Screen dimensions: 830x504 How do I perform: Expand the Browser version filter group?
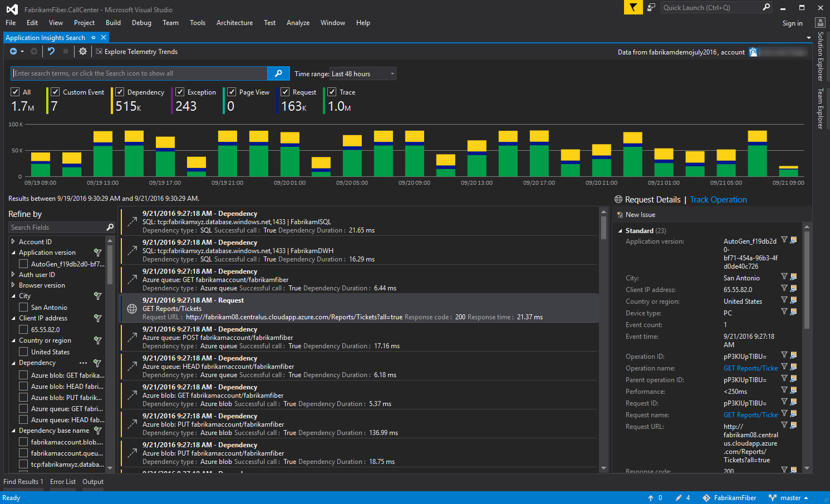click(13, 285)
